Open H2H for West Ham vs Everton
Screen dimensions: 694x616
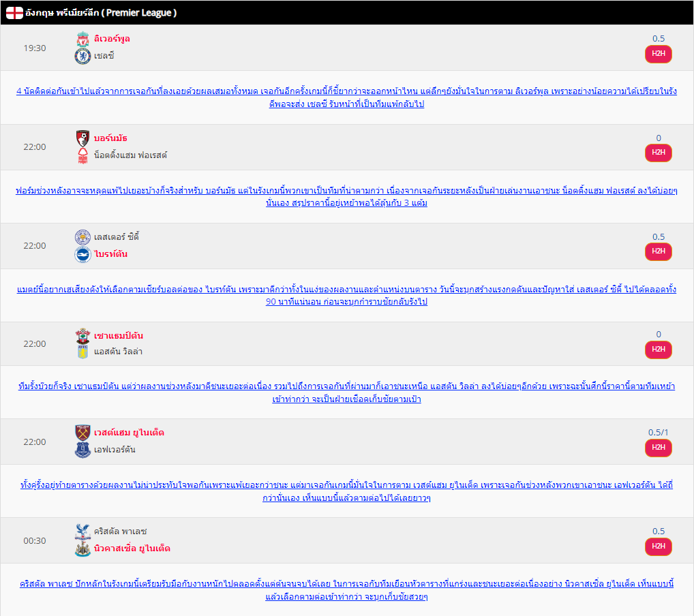[658, 448]
